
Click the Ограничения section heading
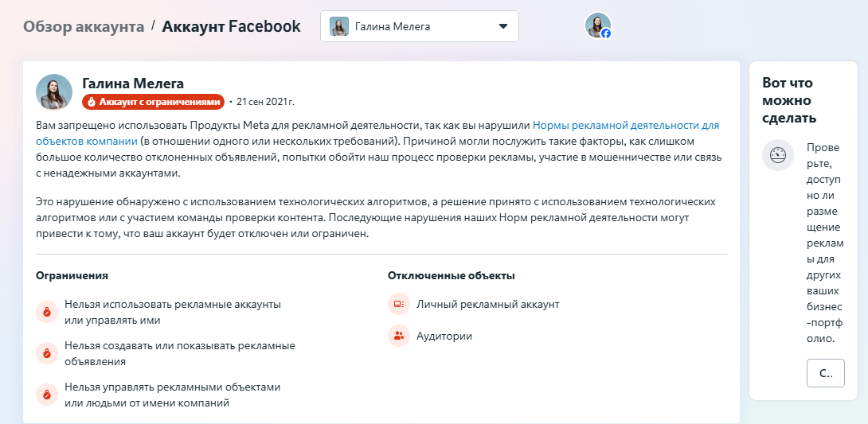[72, 275]
